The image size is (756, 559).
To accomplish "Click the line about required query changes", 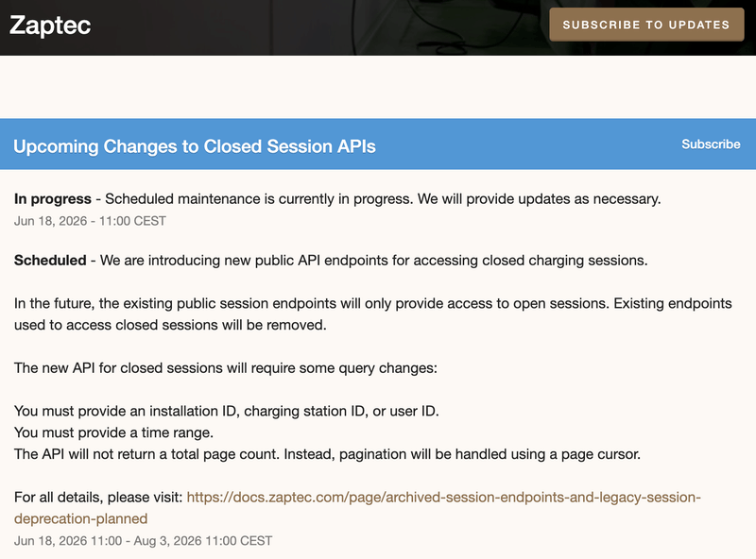I will [x=226, y=368].
